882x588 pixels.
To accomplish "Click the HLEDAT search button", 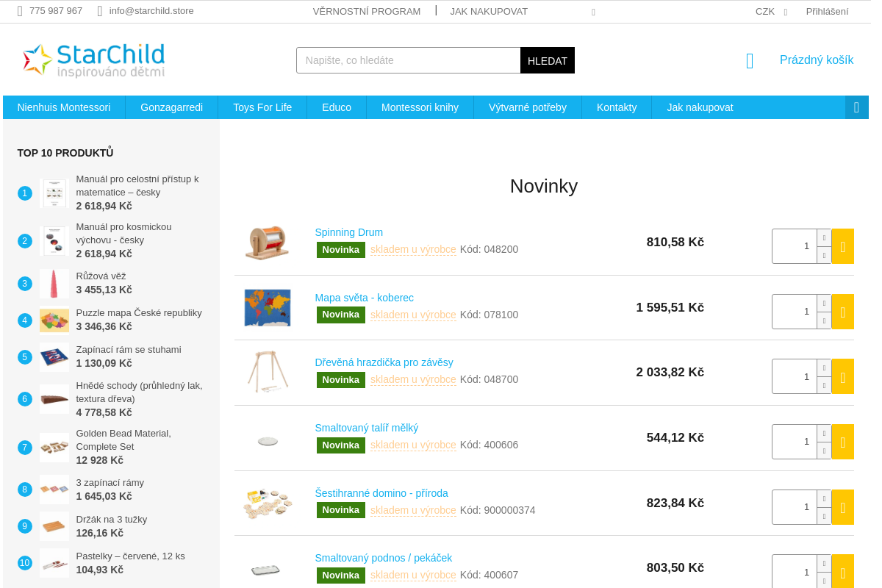I will click(548, 60).
